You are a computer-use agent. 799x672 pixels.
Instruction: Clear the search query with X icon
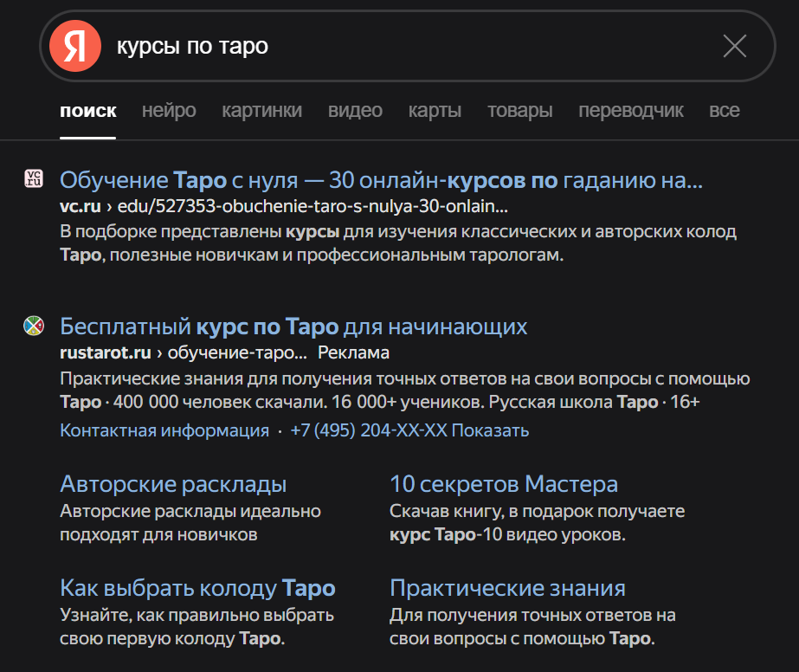click(735, 47)
